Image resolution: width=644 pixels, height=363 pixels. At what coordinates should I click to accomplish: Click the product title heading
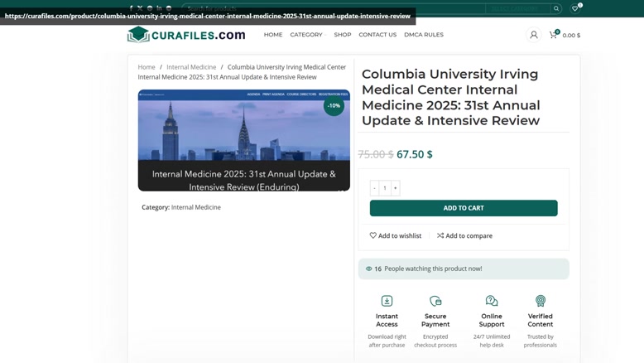(x=451, y=98)
